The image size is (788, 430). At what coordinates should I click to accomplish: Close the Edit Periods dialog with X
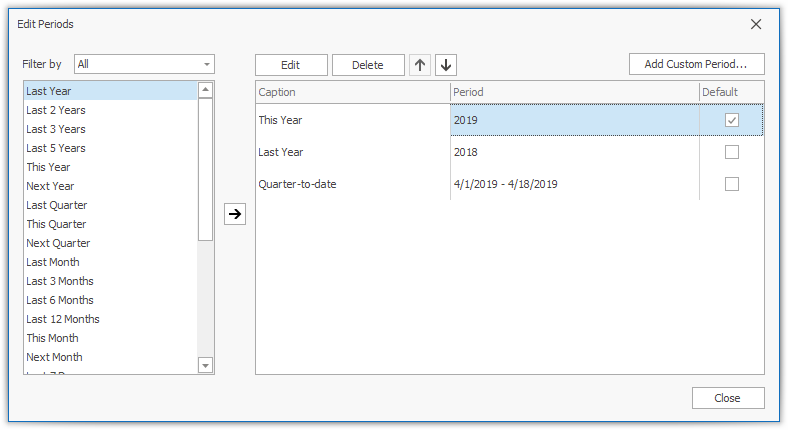click(x=756, y=24)
